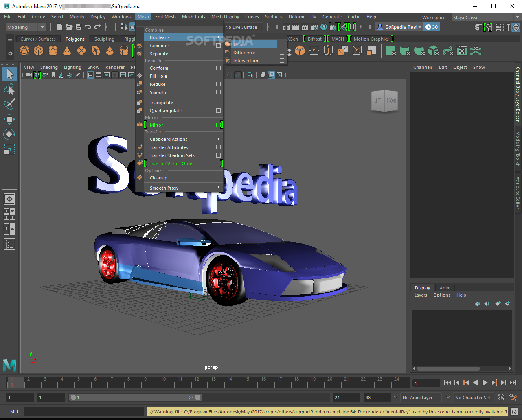Image resolution: width=522 pixels, height=420 pixels.
Task: Activate the Rotate tool
Action: [9, 134]
